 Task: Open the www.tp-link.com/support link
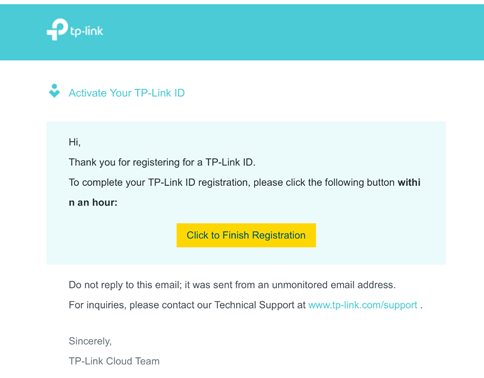(x=363, y=305)
